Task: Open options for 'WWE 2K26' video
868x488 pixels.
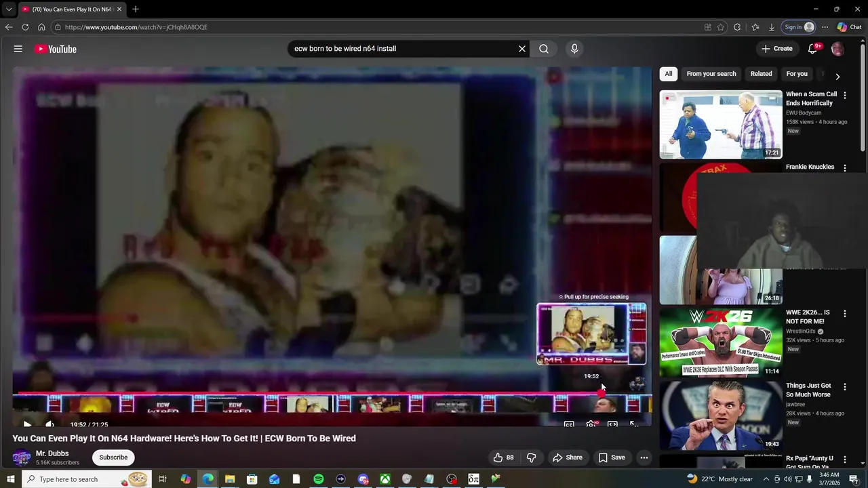Action: (x=845, y=314)
